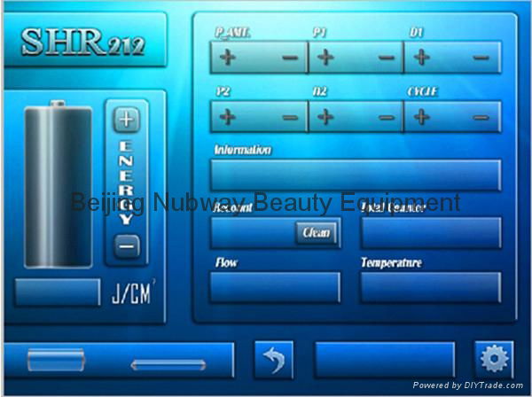Increase the D1 value
532x397 pixels.
click(x=422, y=58)
